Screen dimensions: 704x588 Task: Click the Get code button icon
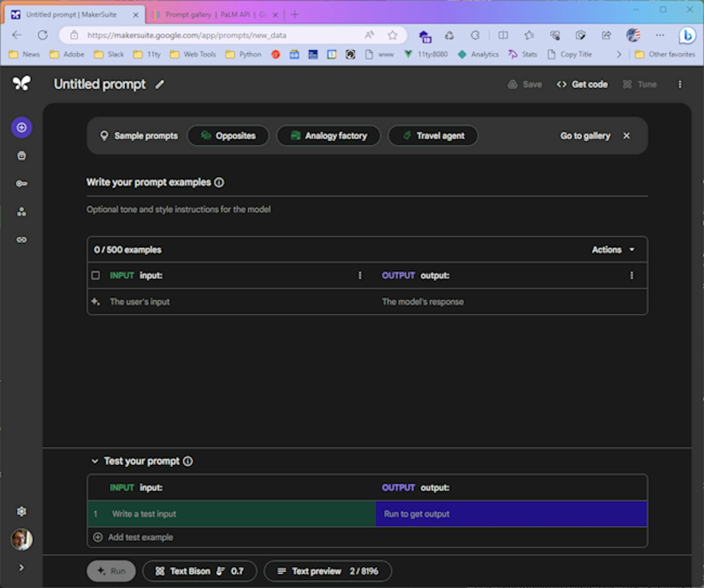click(x=561, y=85)
